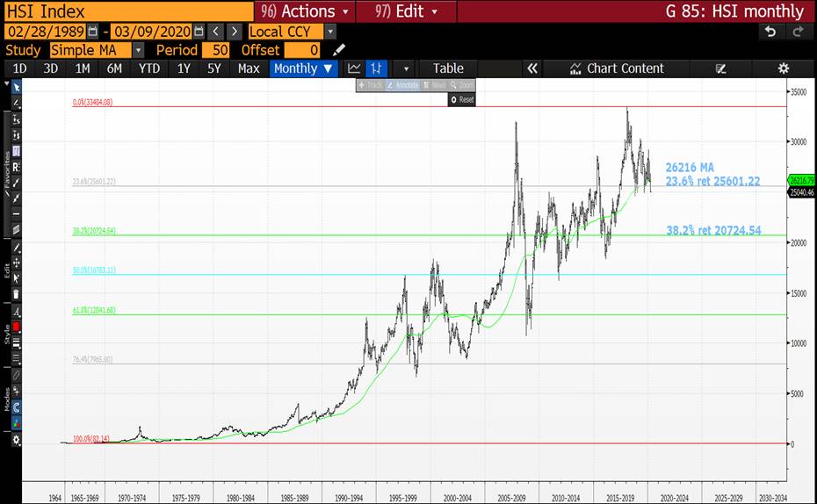
Task: Click the 23.6% ret 25601.22 annotation
Action: tap(712, 181)
